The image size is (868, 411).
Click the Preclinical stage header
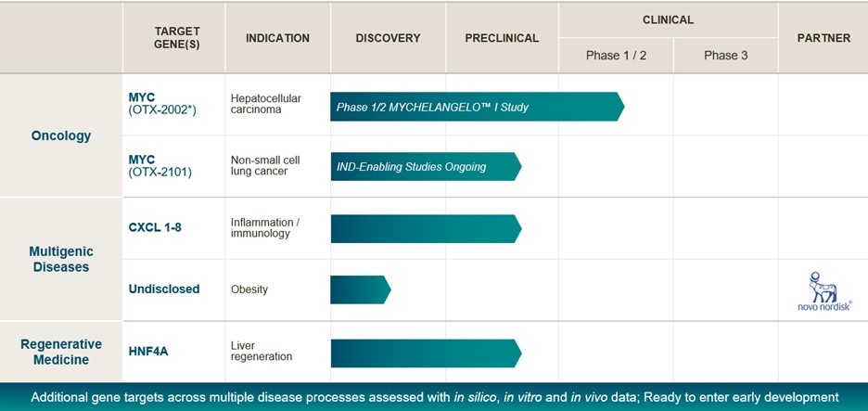(x=502, y=38)
